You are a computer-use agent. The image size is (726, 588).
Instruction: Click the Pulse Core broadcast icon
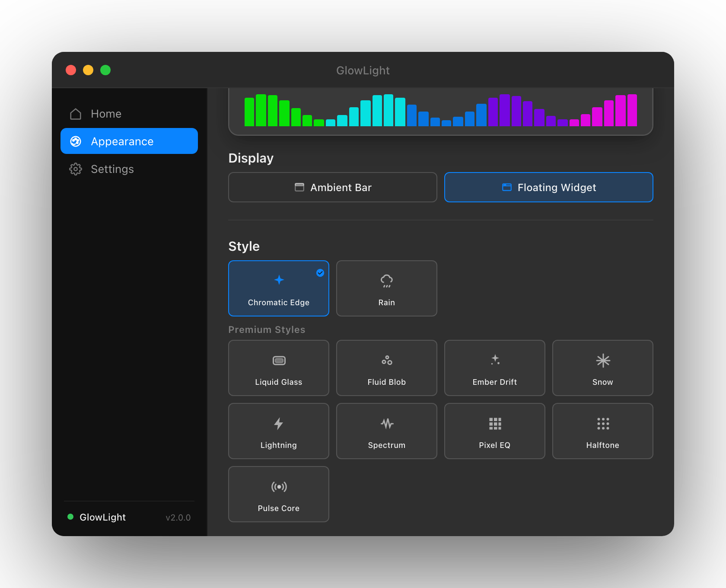(279, 487)
